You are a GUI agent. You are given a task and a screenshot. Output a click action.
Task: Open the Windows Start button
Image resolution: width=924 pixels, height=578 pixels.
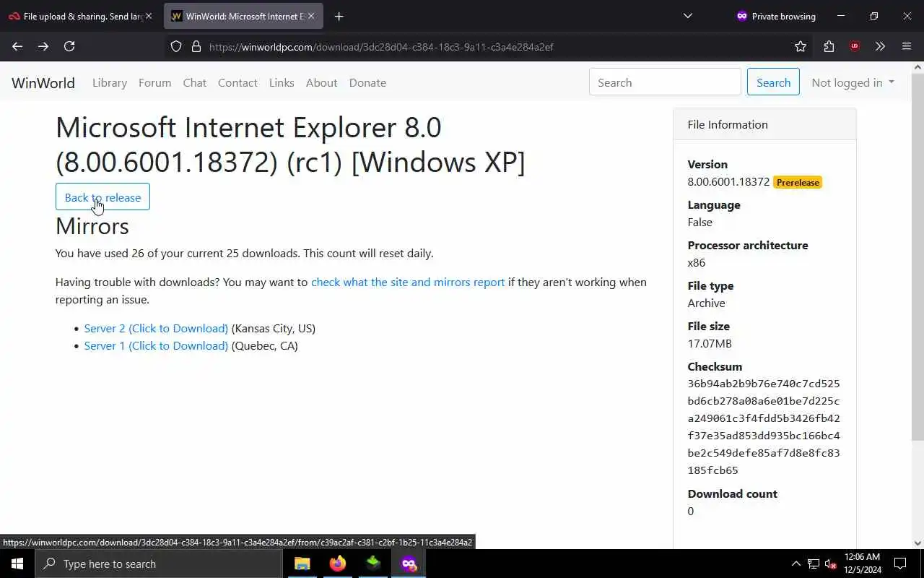click(x=17, y=564)
